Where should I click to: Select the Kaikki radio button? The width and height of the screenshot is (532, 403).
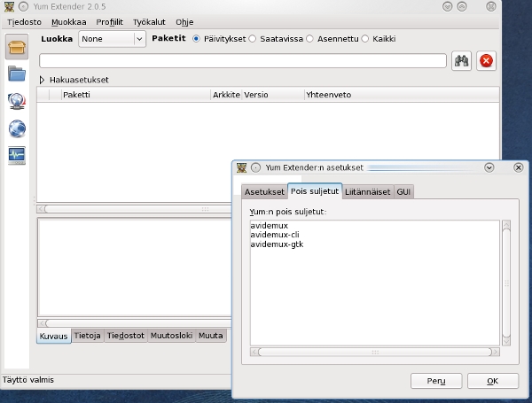pos(364,39)
